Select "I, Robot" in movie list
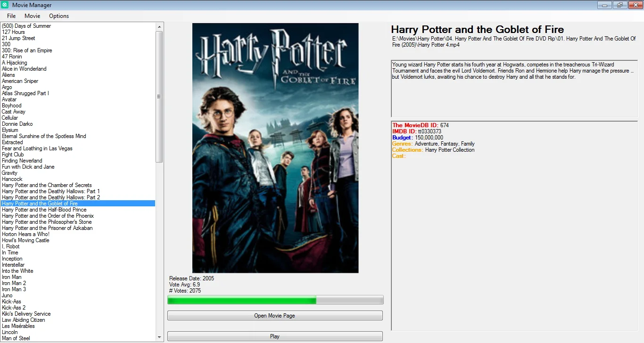Screen dimensions: 644x343 78,246
